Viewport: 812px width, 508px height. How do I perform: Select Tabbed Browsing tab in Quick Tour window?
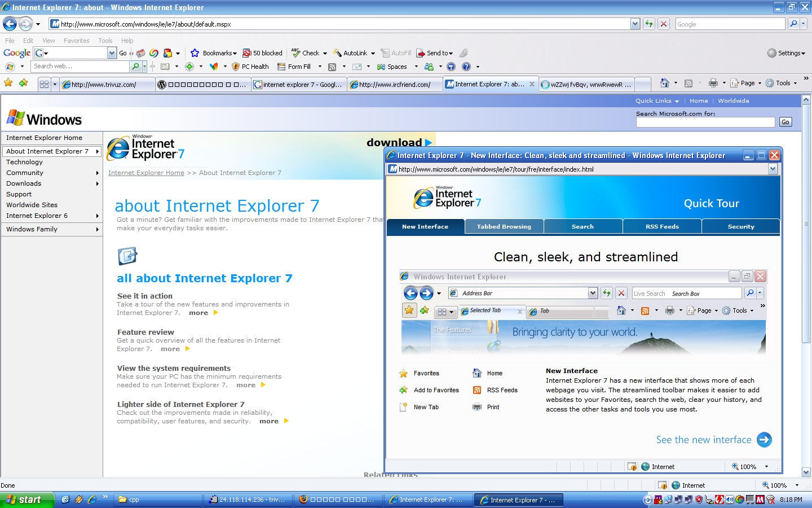pos(504,226)
